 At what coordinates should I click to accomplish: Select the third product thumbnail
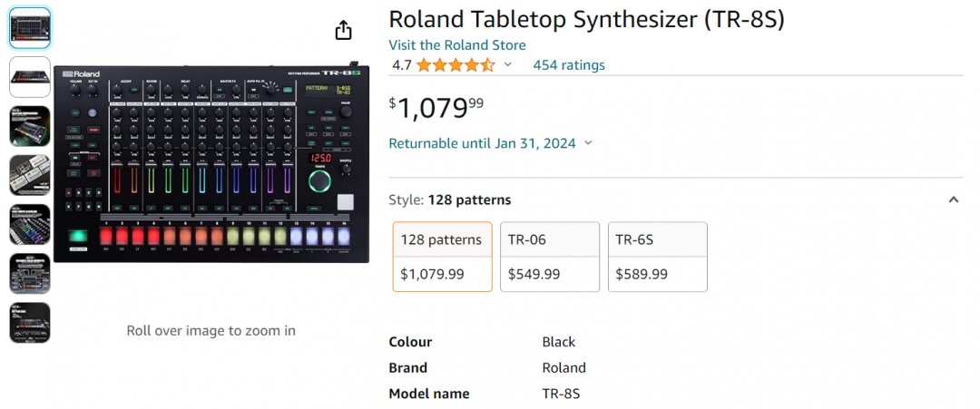(x=30, y=126)
